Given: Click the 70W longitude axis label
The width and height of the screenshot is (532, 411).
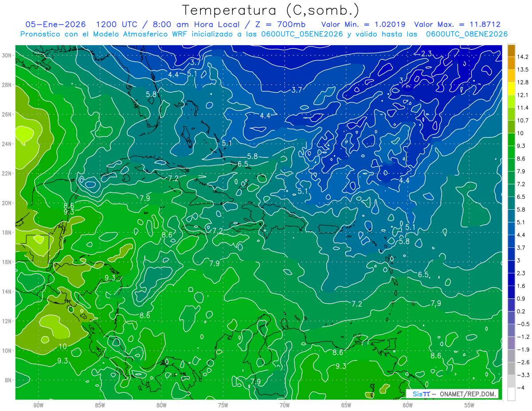Looking at the screenshot, I should [x=285, y=406].
